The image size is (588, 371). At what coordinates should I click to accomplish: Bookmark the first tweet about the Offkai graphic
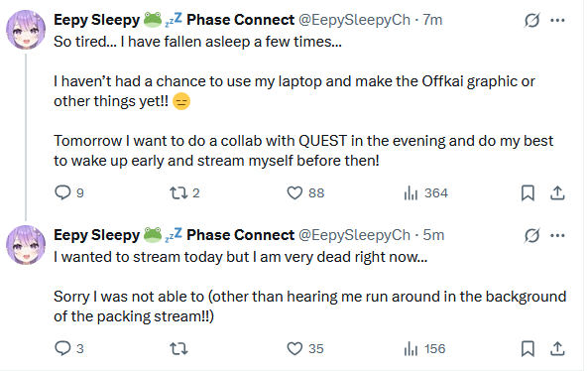[528, 193]
